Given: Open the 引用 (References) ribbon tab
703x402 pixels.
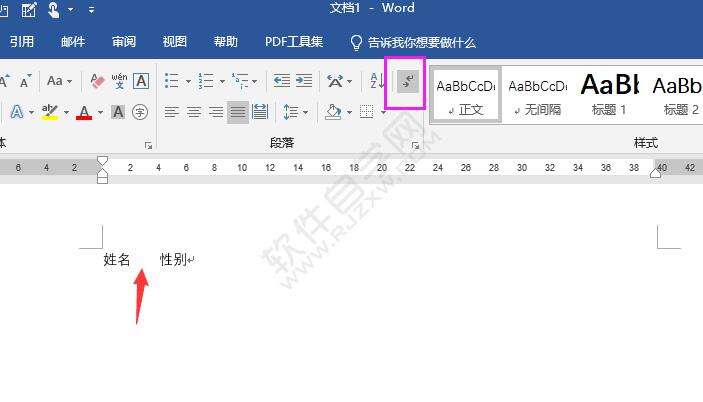Looking at the screenshot, I should pos(22,42).
